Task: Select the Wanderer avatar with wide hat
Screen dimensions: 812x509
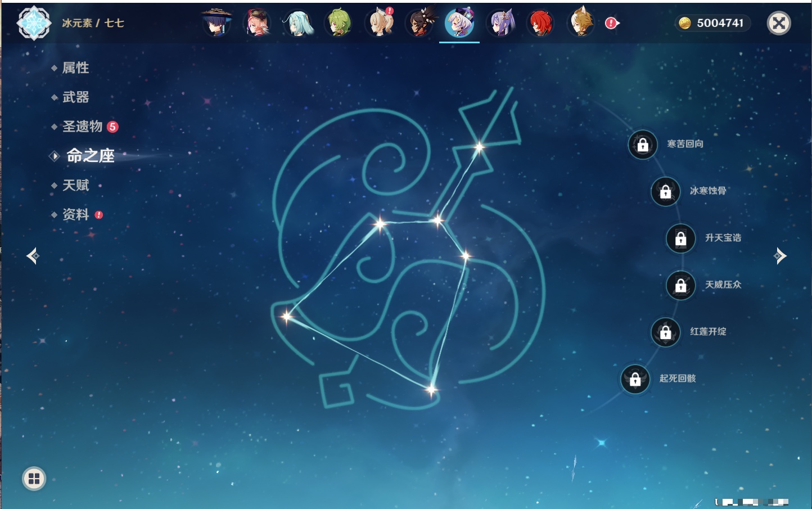Action: point(216,23)
